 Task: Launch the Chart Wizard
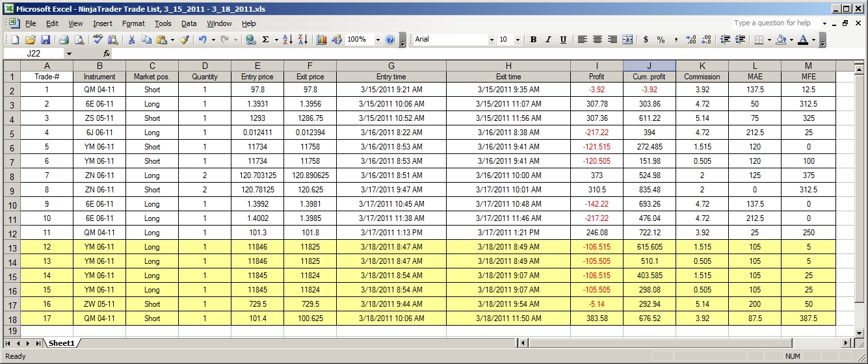pos(322,40)
